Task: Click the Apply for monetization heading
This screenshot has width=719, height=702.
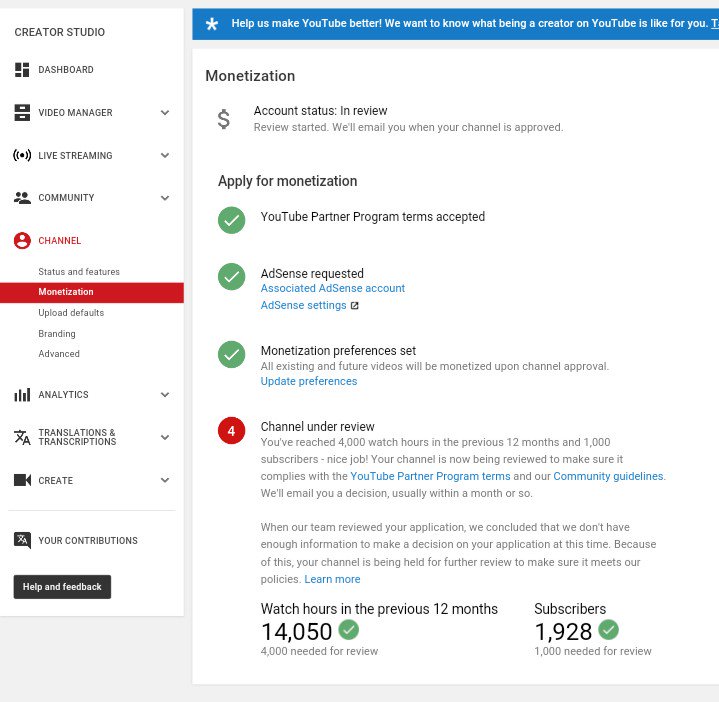Action: (288, 181)
